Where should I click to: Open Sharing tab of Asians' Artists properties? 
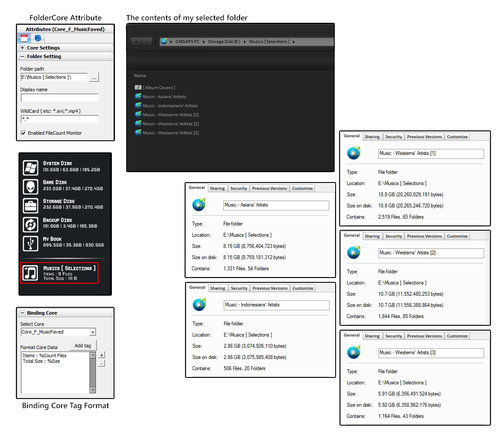[x=217, y=188]
